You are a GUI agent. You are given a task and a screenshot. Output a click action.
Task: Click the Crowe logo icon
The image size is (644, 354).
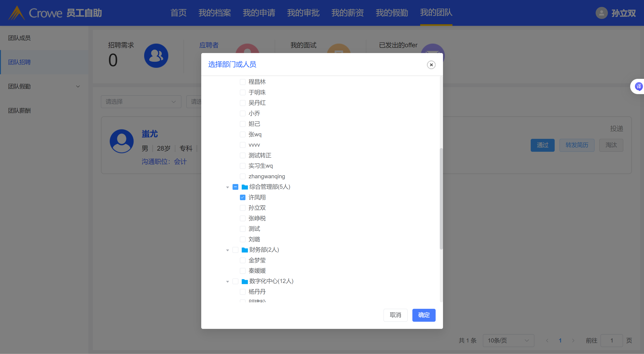pos(17,13)
